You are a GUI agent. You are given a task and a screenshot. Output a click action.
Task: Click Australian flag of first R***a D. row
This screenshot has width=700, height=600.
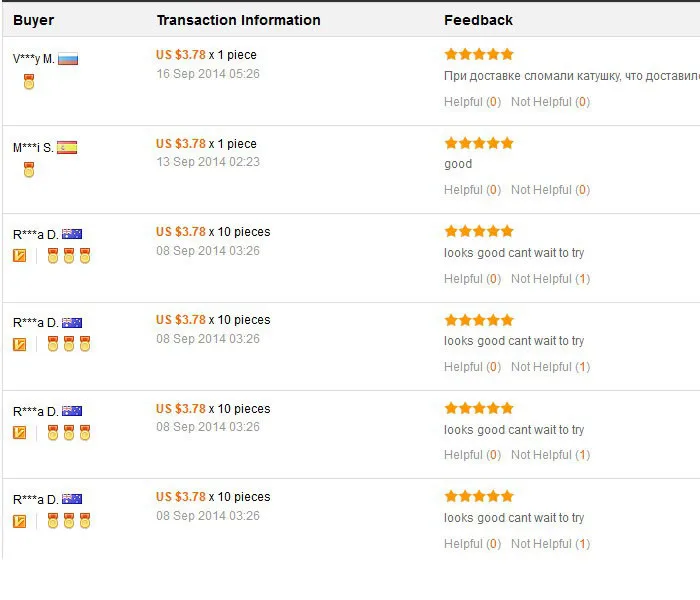tap(72, 234)
